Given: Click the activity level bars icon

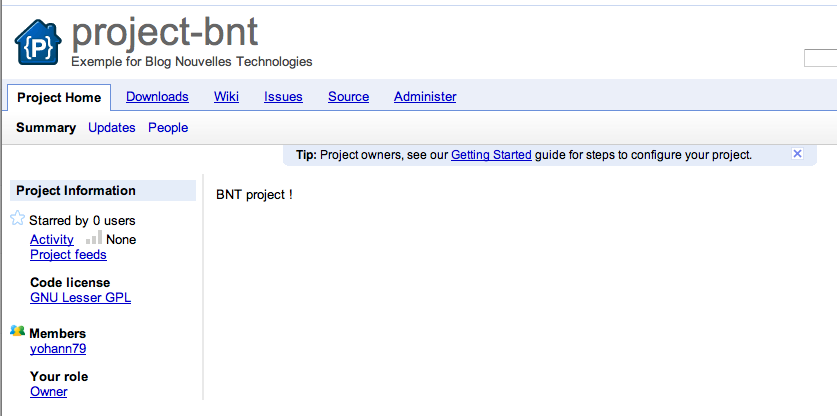Looking at the screenshot, I should [93, 239].
